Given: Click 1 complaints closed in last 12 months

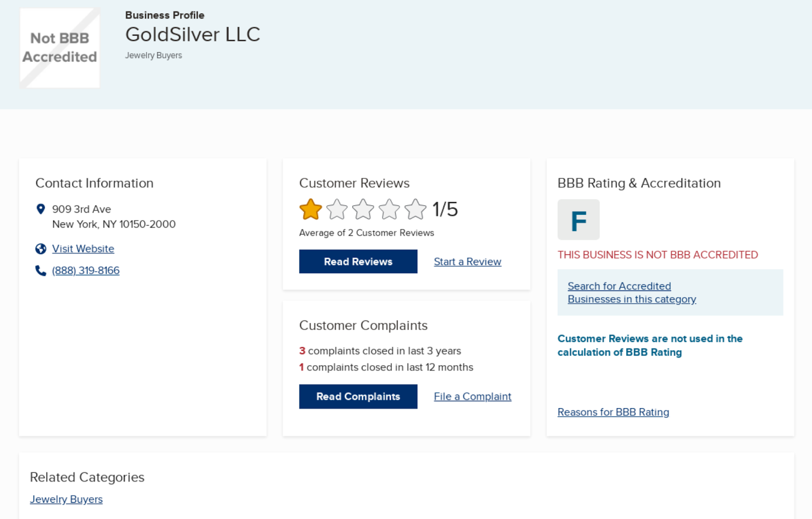Looking at the screenshot, I should coord(386,367).
